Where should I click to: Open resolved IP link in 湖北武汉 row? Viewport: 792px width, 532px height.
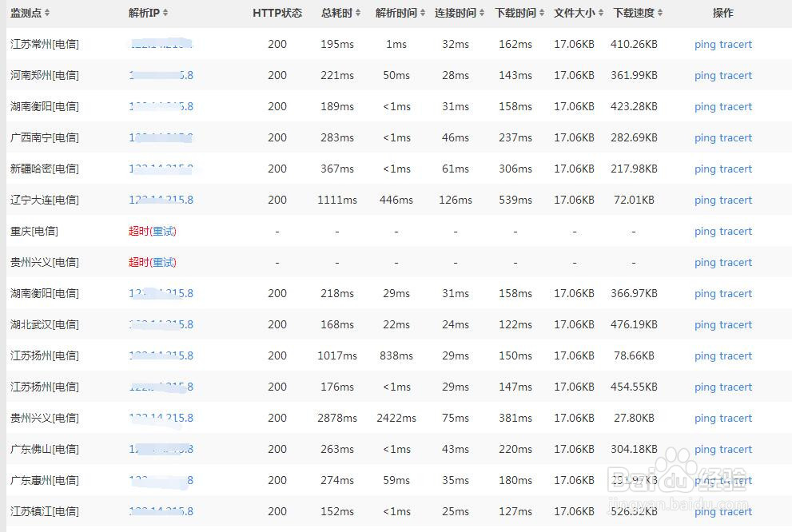click(161, 324)
